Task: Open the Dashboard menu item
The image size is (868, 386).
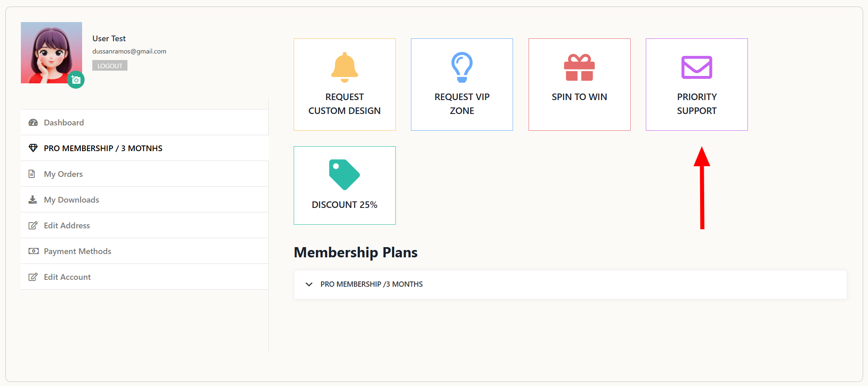Action: pyautogui.click(x=64, y=123)
